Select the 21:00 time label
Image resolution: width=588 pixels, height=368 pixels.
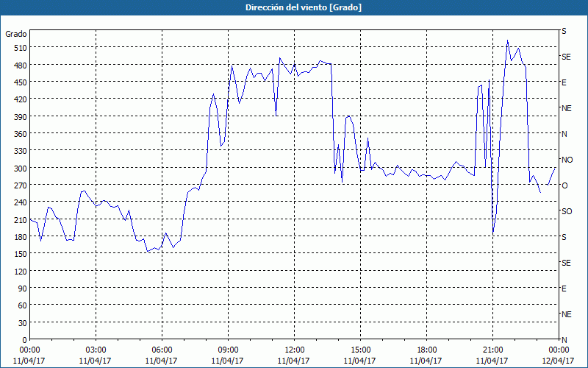click(x=492, y=350)
